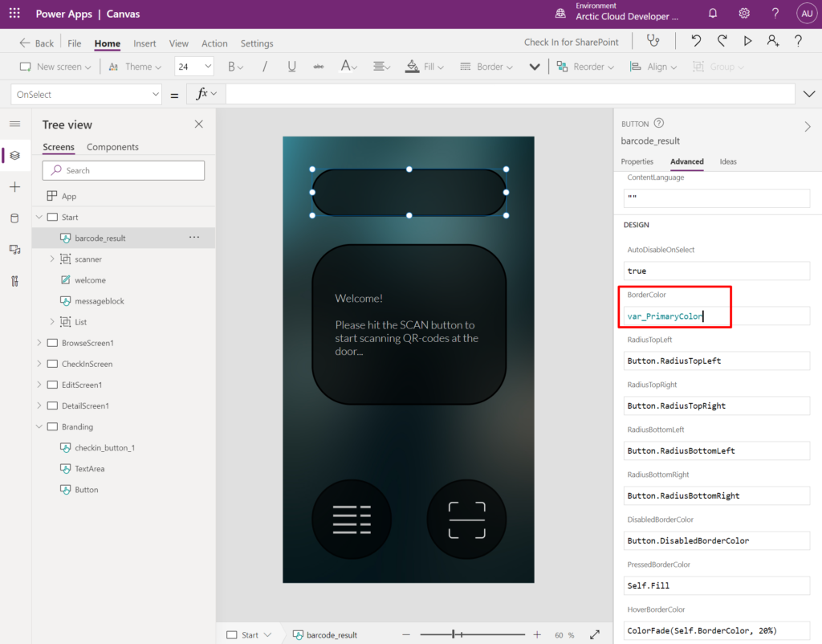822x644 pixels.
Task: Expand the List group
Action: (x=52, y=321)
